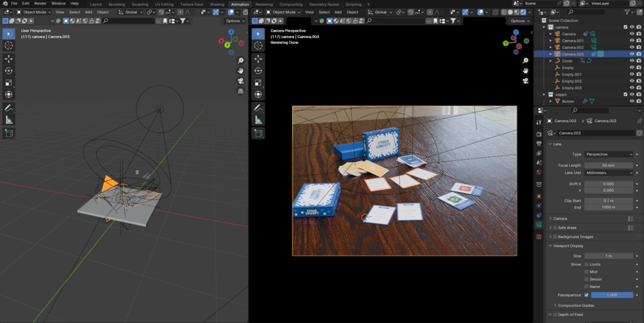Click the Focal Length value field
The height and width of the screenshot is (323, 644).
(608, 165)
